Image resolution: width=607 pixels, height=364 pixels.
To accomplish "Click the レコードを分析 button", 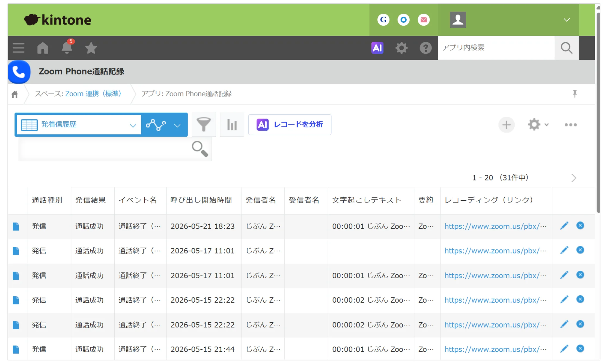I will 290,125.
